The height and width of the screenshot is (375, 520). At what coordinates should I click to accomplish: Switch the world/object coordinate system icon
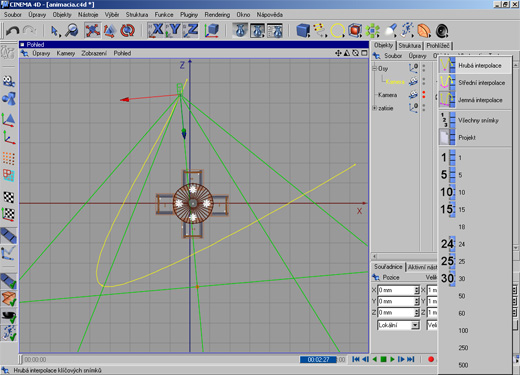[x=212, y=31]
